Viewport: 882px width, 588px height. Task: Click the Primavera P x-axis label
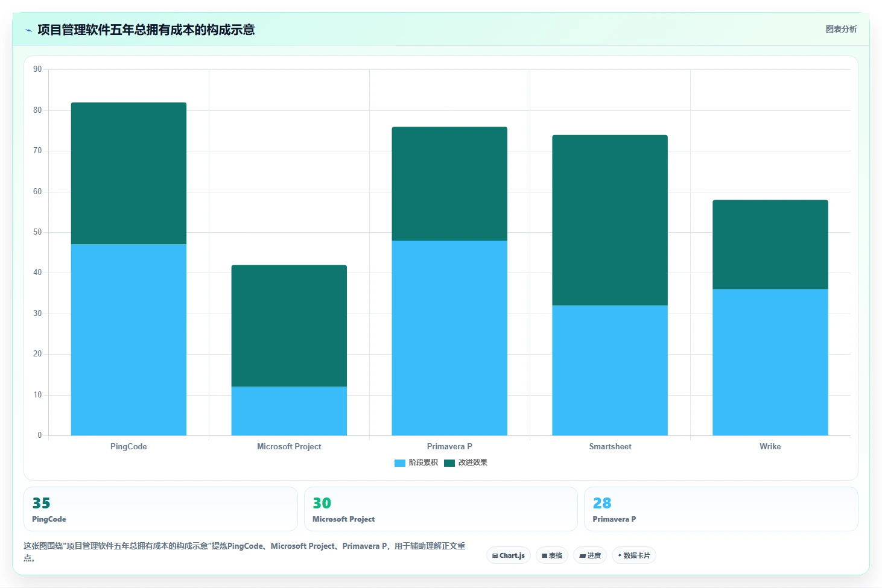pos(449,446)
